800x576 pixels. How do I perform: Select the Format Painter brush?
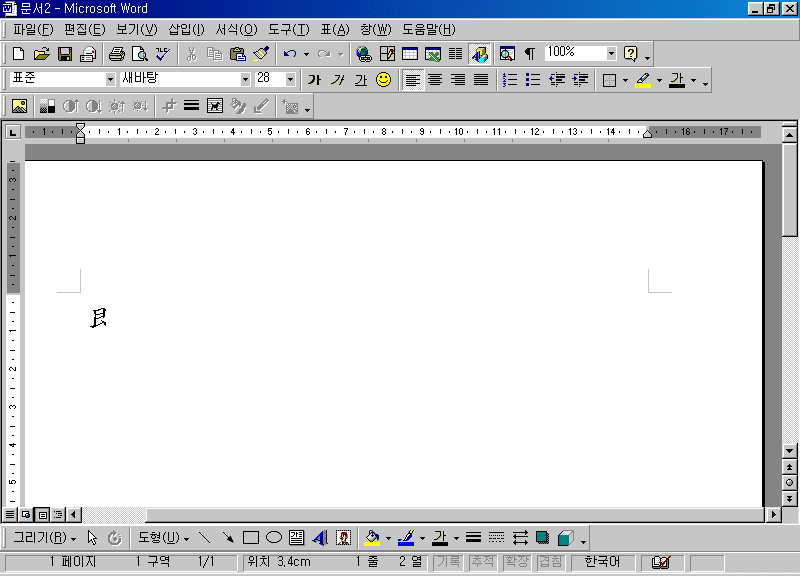pos(261,54)
